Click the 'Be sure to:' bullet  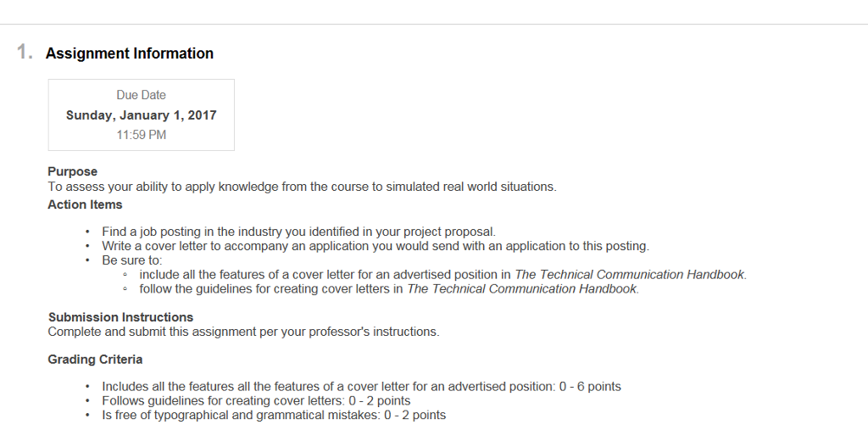click(x=131, y=260)
